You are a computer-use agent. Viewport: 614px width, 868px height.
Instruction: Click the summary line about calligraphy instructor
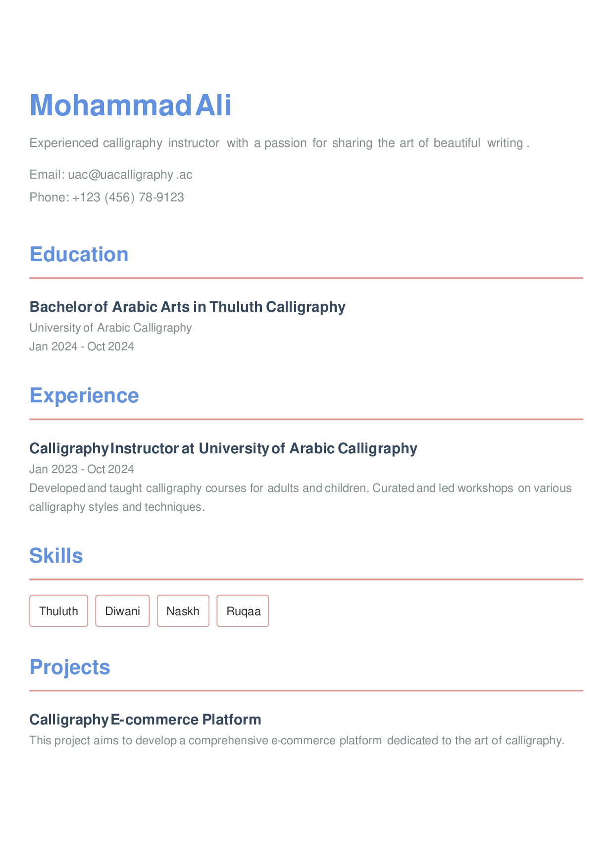click(x=280, y=143)
